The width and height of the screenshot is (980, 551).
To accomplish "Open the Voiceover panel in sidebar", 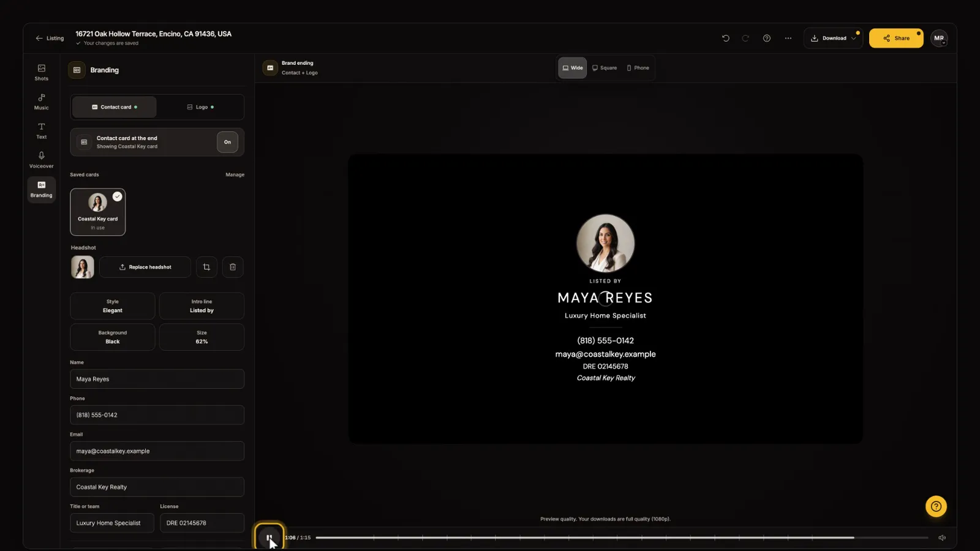I will click(41, 160).
